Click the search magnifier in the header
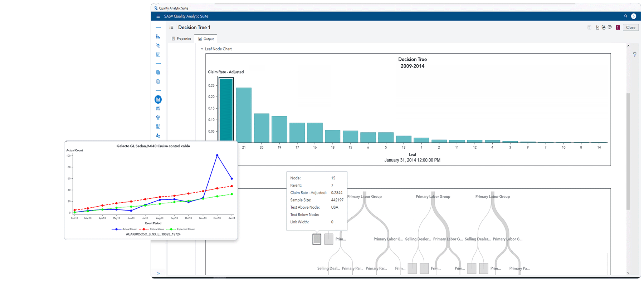The height and width of the screenshot is (282, 644). pos(626,16)
